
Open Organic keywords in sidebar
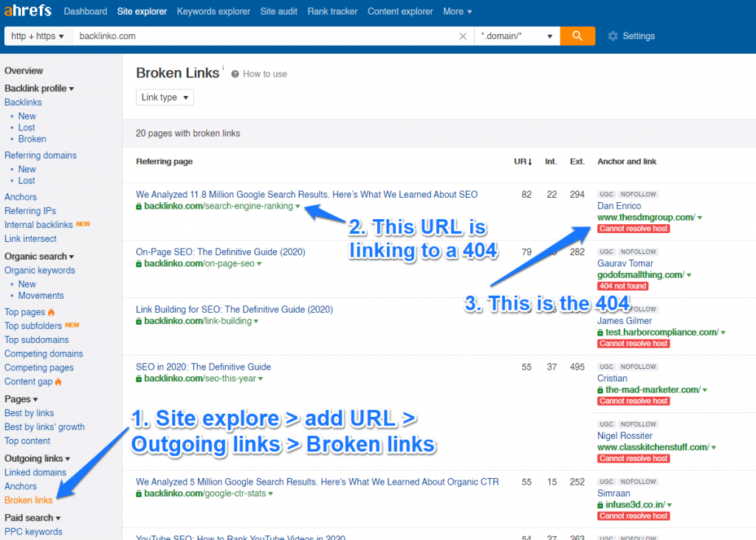click(x=40, y=270)
